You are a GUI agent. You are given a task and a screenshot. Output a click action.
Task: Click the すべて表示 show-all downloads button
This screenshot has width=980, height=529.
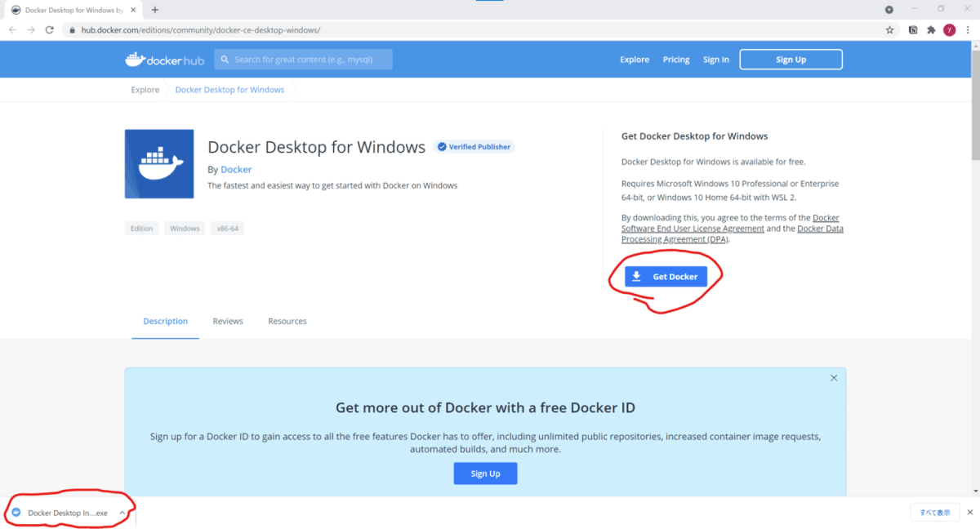point(935,513)
